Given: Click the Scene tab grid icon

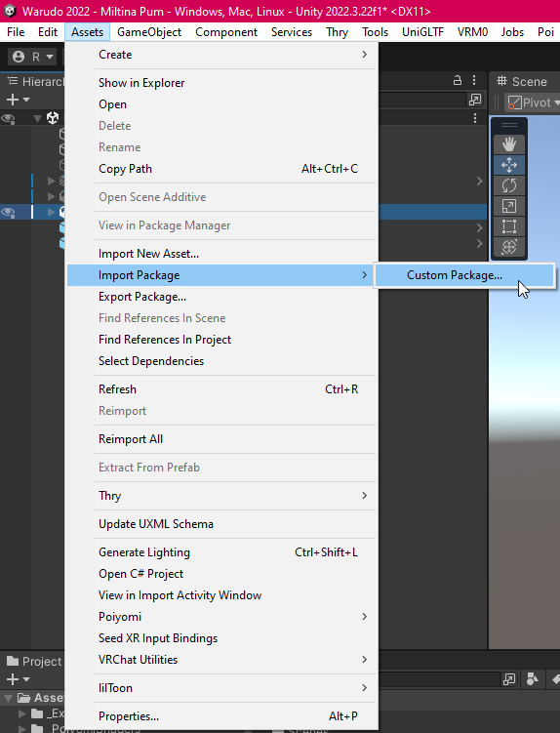Looking at the screenshot, I should tap(501, 81).
